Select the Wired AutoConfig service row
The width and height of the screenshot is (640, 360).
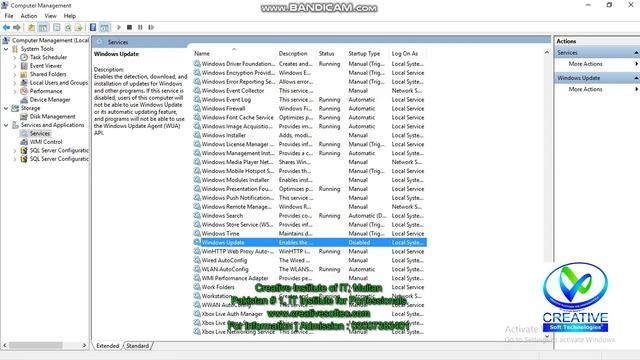[x=310, y=260]
